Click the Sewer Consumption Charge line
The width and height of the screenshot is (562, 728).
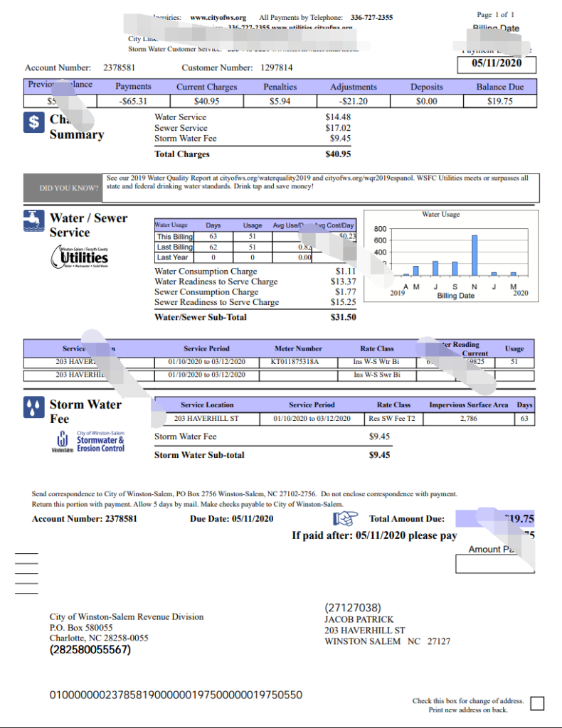(255, 291)
